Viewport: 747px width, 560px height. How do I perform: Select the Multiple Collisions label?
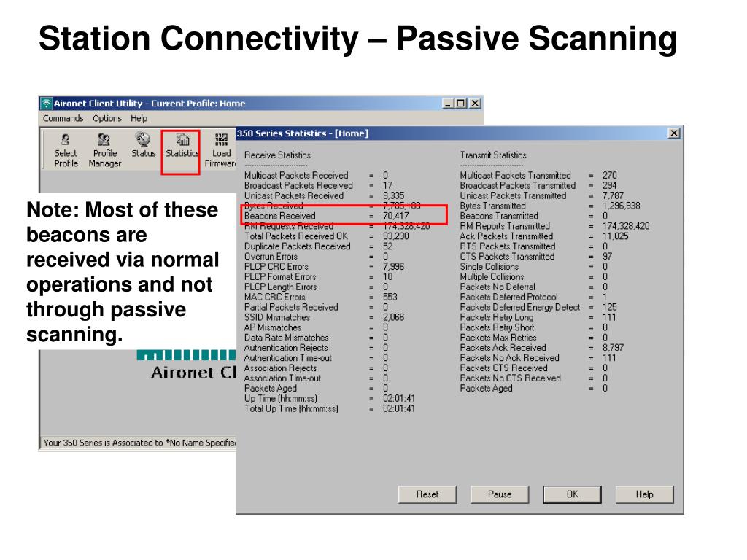pyautogui.click(x=492, y=276)
